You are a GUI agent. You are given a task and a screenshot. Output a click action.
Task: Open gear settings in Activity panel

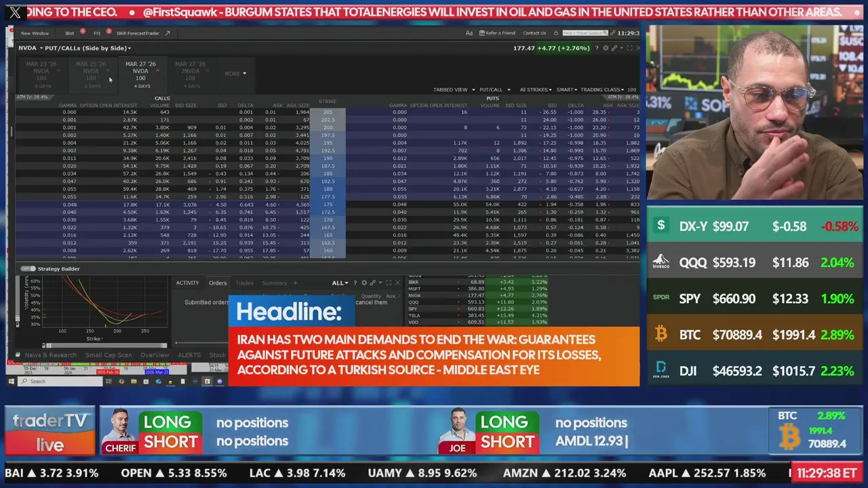click(364, 283)
